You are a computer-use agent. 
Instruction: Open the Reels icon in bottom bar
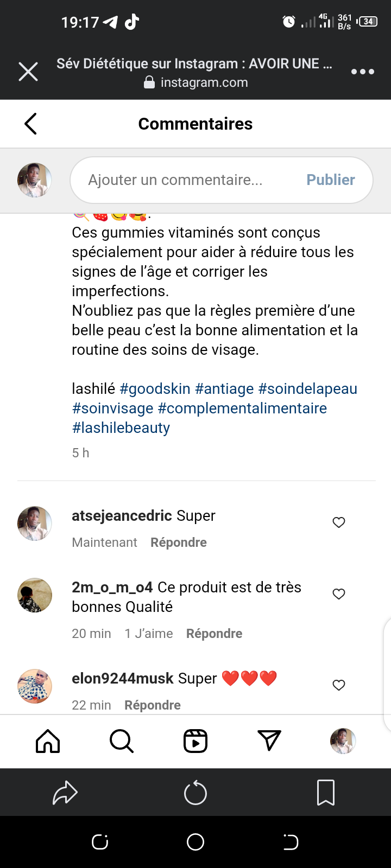click(195, 741)
